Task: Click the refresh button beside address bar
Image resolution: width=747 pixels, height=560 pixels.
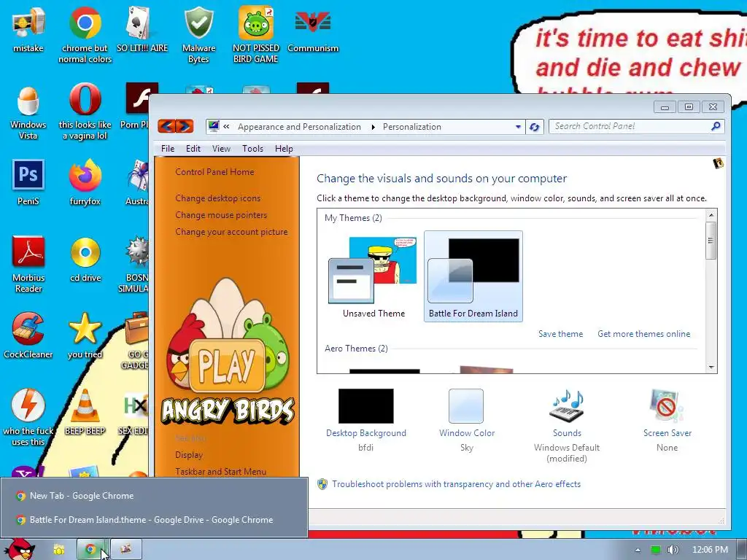Action: tap(535, 127)
